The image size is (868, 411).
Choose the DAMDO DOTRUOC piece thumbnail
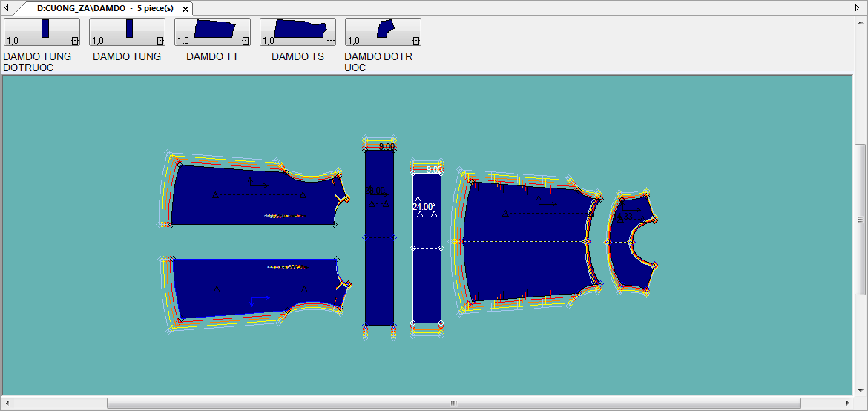pos(383,32)
